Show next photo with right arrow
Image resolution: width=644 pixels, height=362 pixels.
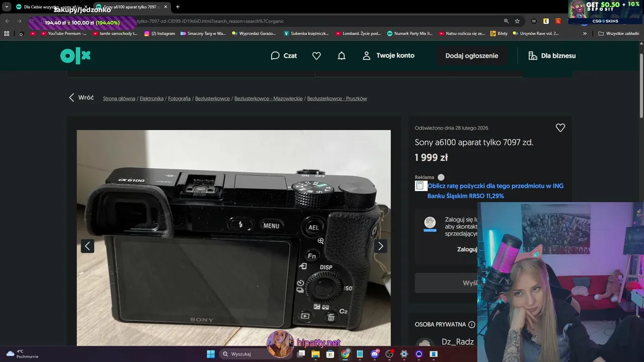coord(380,246)
